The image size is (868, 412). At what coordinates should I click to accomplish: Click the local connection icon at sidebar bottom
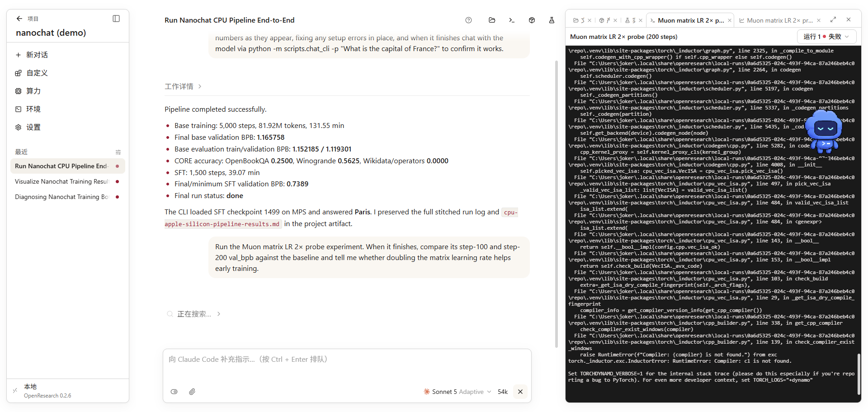(15, 390)
